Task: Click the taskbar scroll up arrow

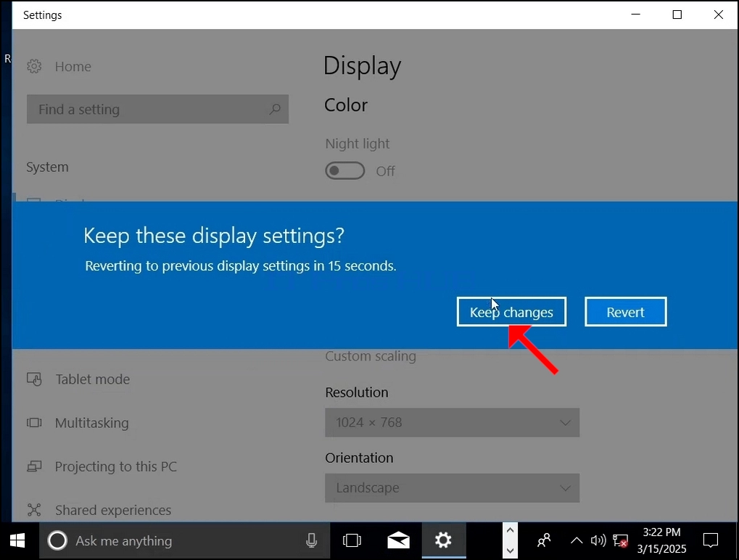Action: pos(510,531)
